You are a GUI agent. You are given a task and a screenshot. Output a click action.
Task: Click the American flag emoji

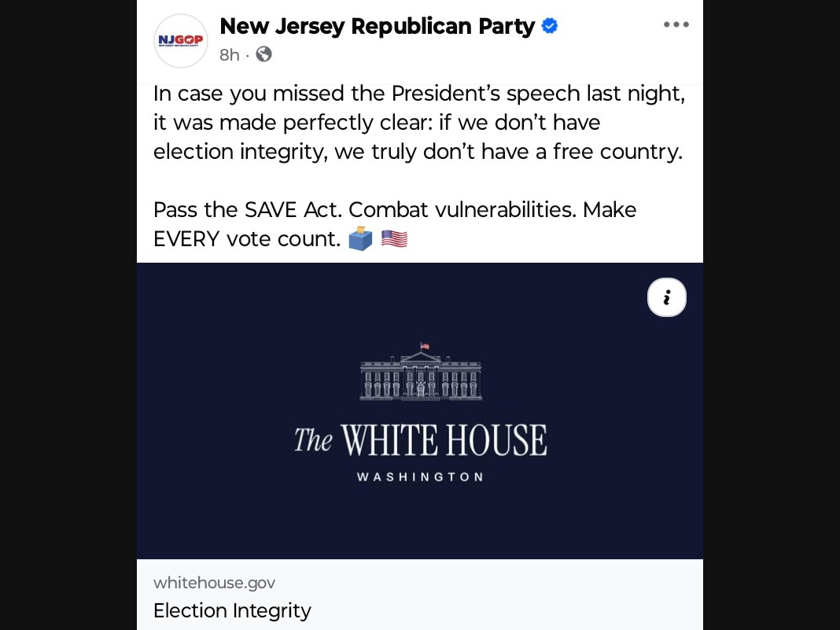[x=394, y=238]
